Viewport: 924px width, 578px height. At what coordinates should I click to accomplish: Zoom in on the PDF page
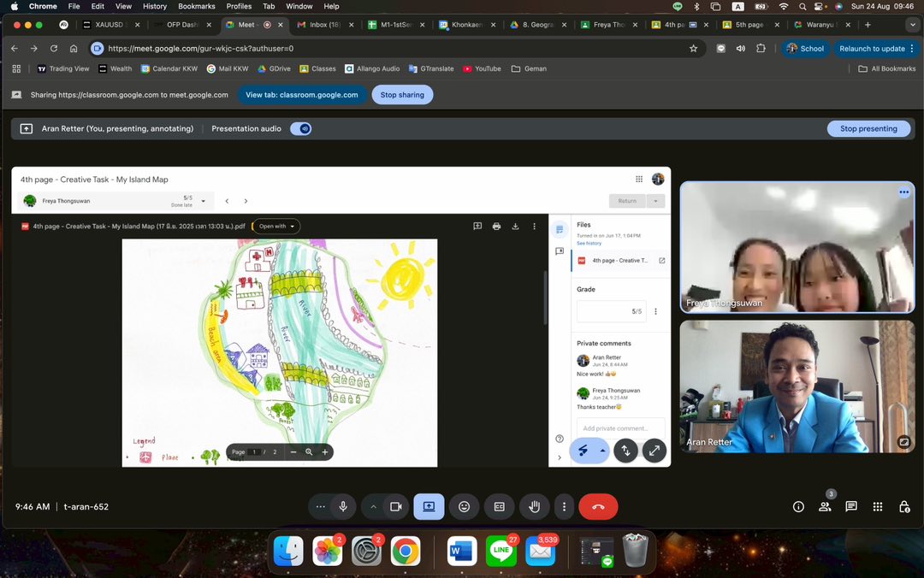click(x=325, y=451)
